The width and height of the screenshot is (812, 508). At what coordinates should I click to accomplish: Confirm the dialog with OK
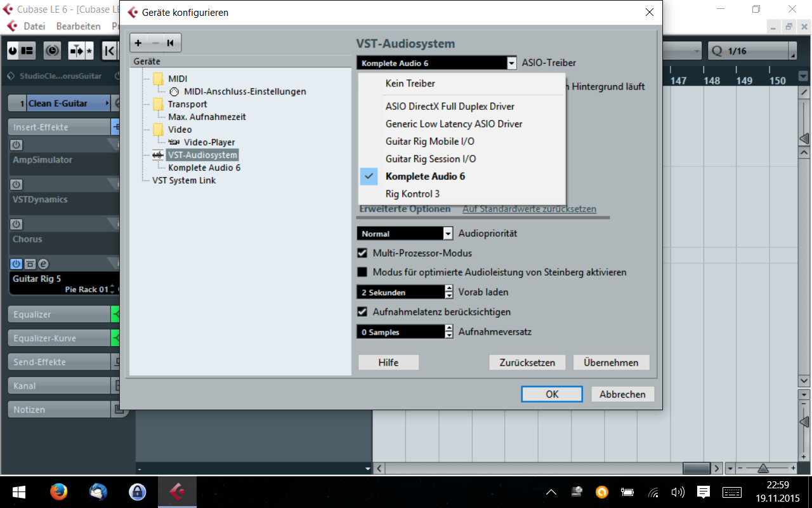point(552,394)
